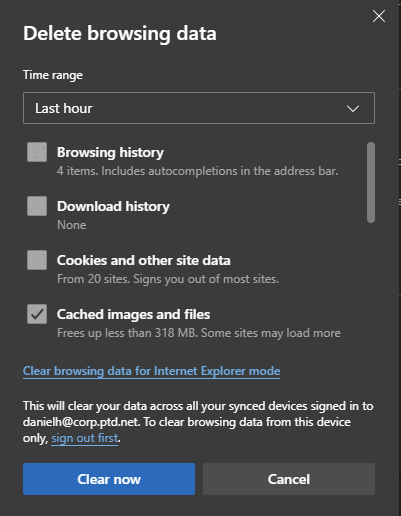Select the Browsing history label text

pyautogui.click(x=110, y=152)
